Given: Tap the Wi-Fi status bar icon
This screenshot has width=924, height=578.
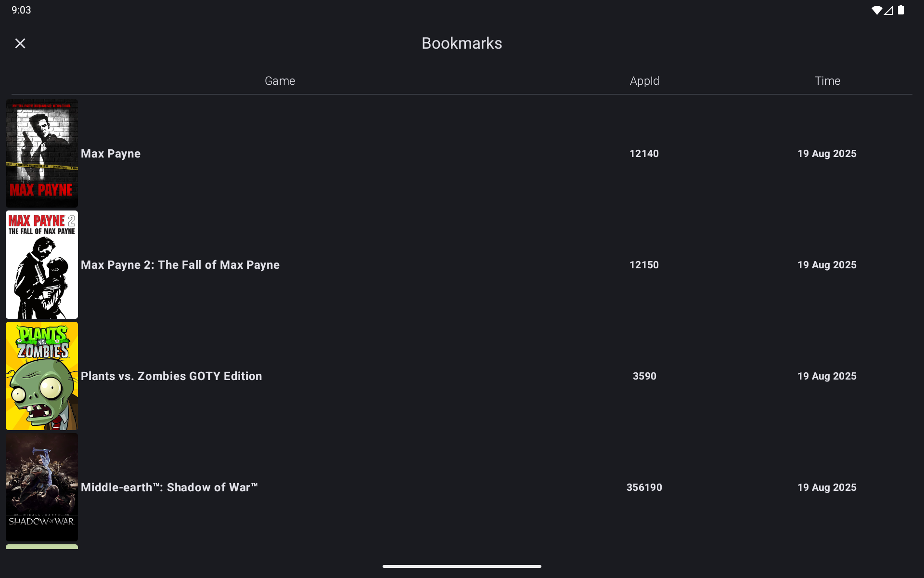Looking at the screenshot, I should tap(876, 10).
